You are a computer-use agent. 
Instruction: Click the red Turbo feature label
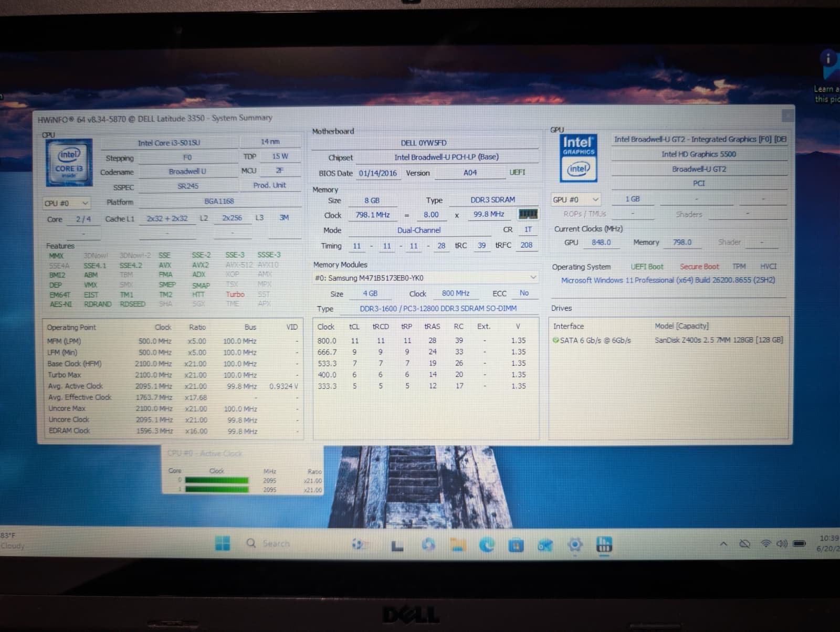coord(235,294)
